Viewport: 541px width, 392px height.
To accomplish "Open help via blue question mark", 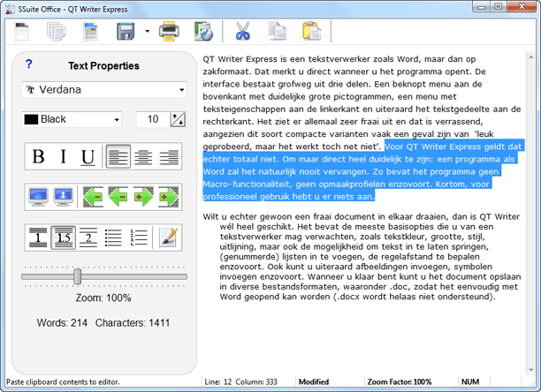I will pyautogui.click(x=29, y=64).
